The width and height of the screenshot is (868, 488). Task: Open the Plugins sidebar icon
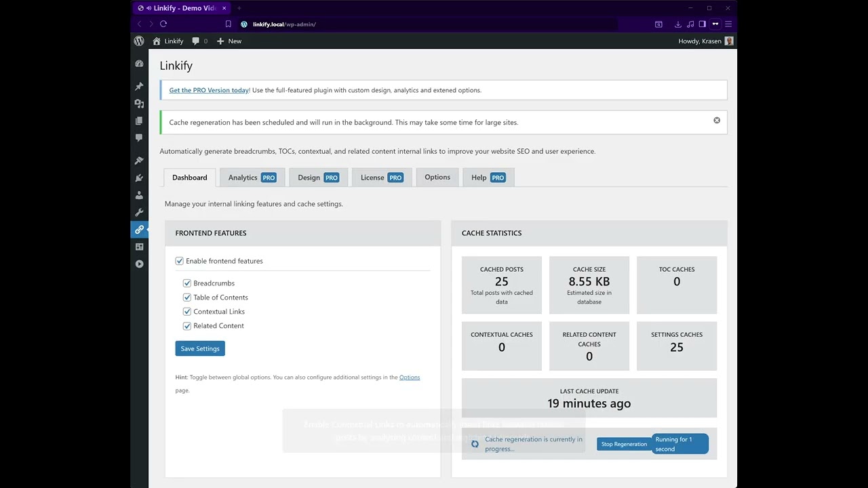pos(139,178)
